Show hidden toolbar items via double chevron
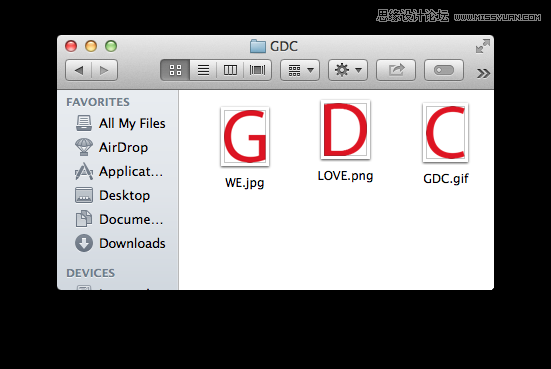Screen dimensions: 551x369 coord(483,73)
